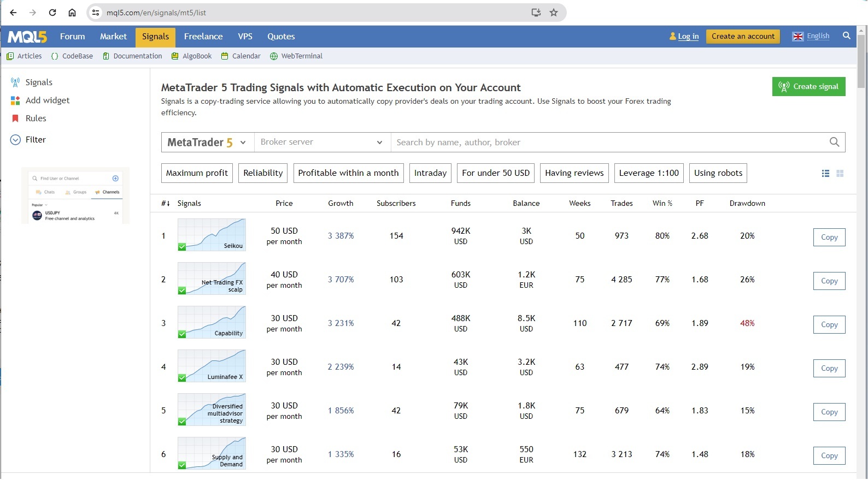Click the site information icon in the address bar

(x=96, y=13)
